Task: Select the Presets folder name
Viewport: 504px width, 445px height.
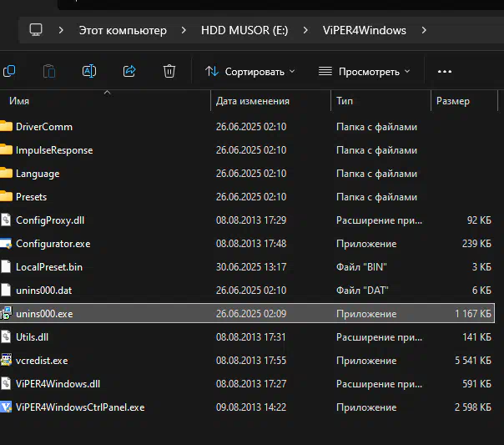Action: click(31, 197)
